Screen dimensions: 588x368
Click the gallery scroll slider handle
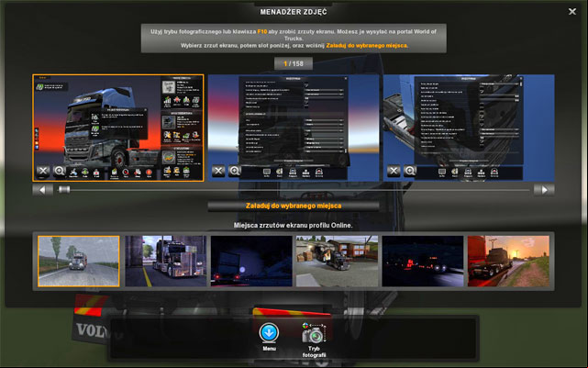tap(64, 189)
